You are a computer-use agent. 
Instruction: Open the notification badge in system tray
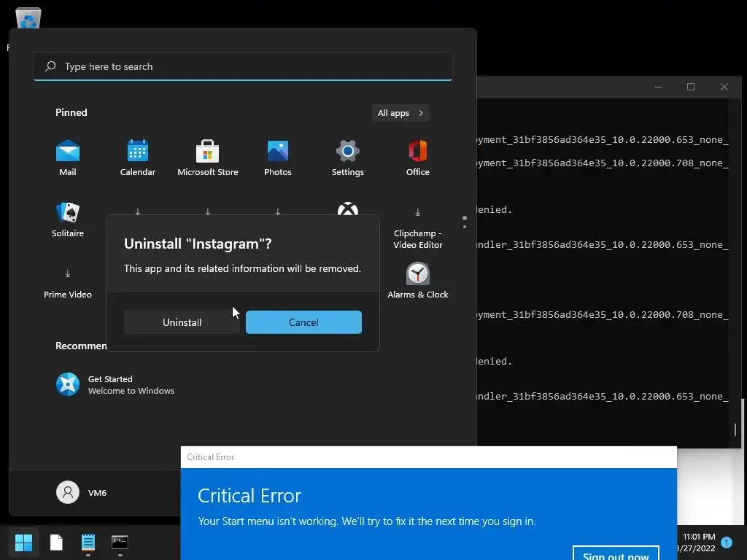(x=727, y=542)
